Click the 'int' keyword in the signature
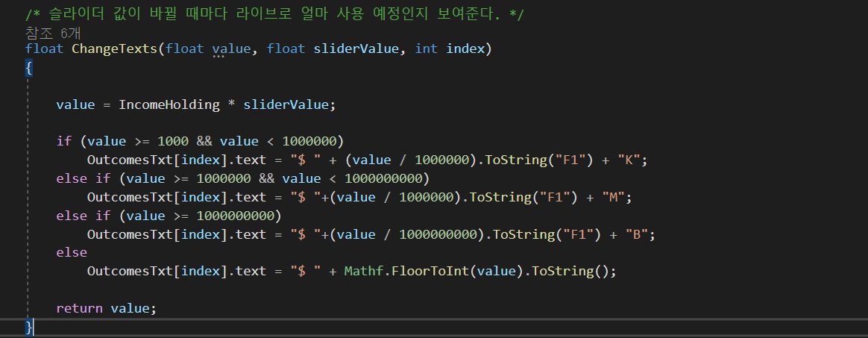 coord(427,48)
